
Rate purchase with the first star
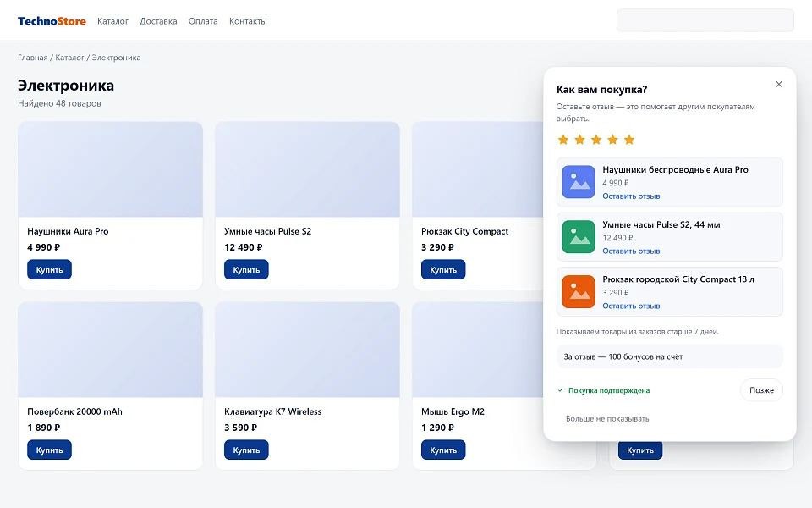pos(563,140)
